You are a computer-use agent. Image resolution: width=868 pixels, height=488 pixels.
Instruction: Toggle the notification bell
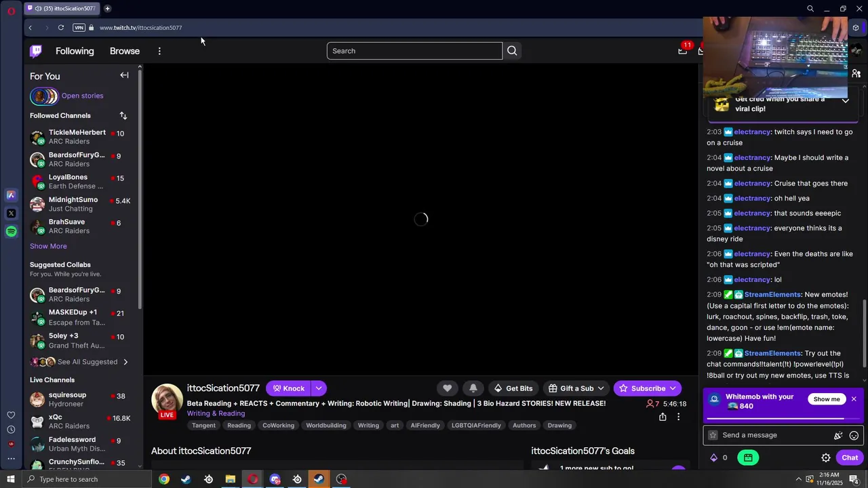[473, 388]
